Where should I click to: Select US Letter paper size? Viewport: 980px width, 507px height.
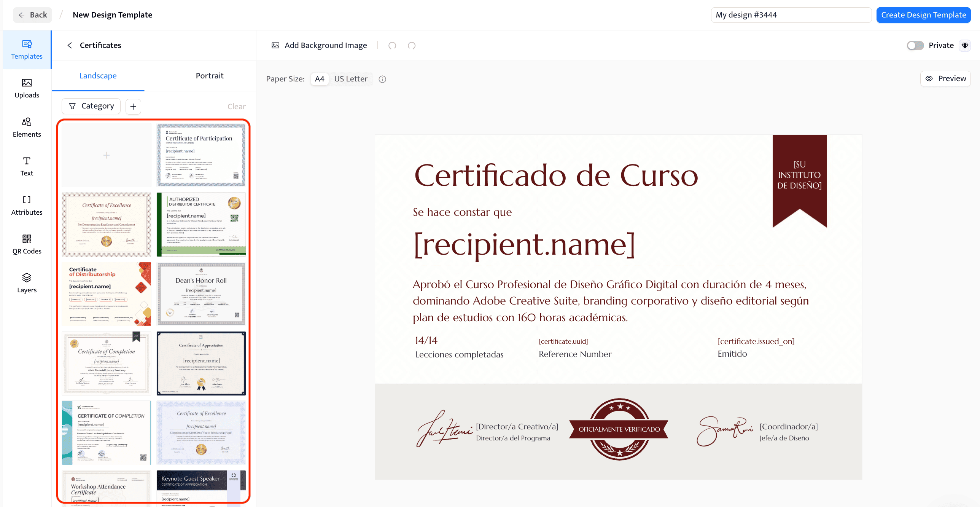[351, 79]
